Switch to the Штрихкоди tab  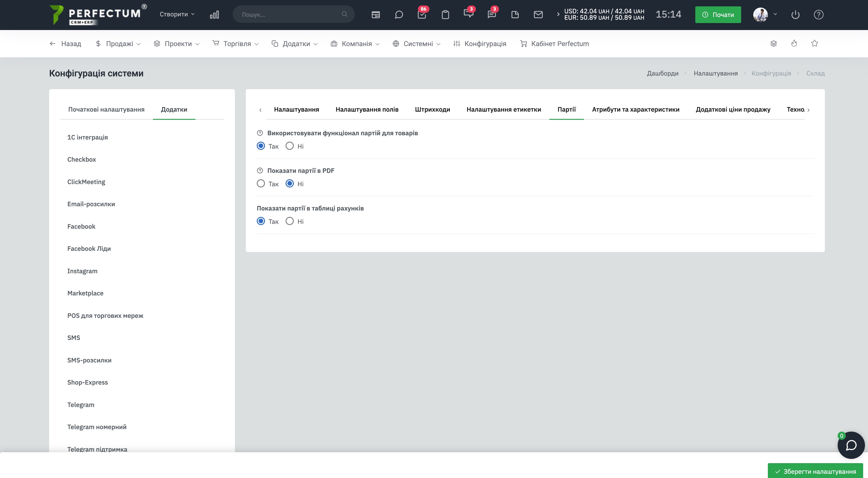tap(432, 109)
